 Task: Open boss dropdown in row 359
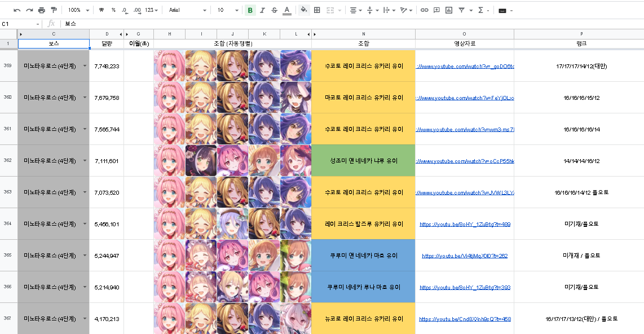click(x=85, y=66)
